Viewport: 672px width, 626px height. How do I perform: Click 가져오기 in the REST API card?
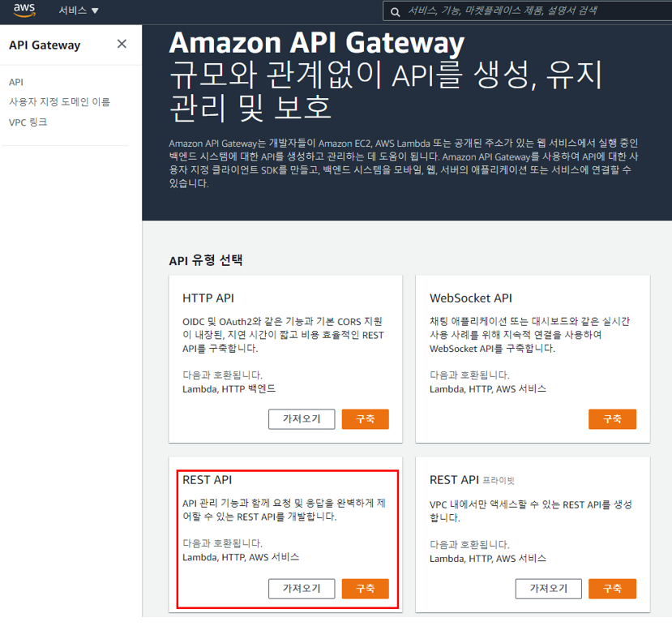(302, 589)
